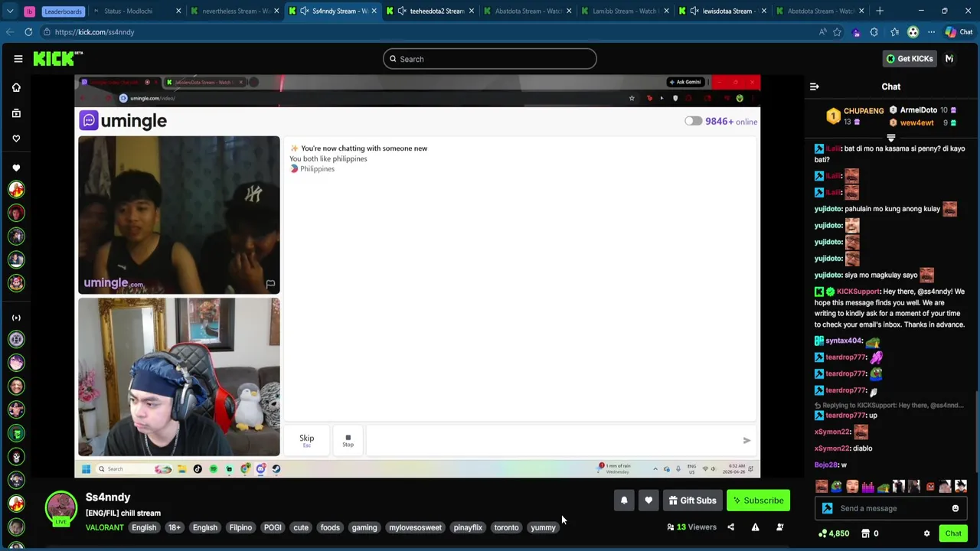Image resolution: width=980 pixels, height=551 pixels.
Task: Click the Ss4nndy streamer avatar
Action: pos(60,508)
